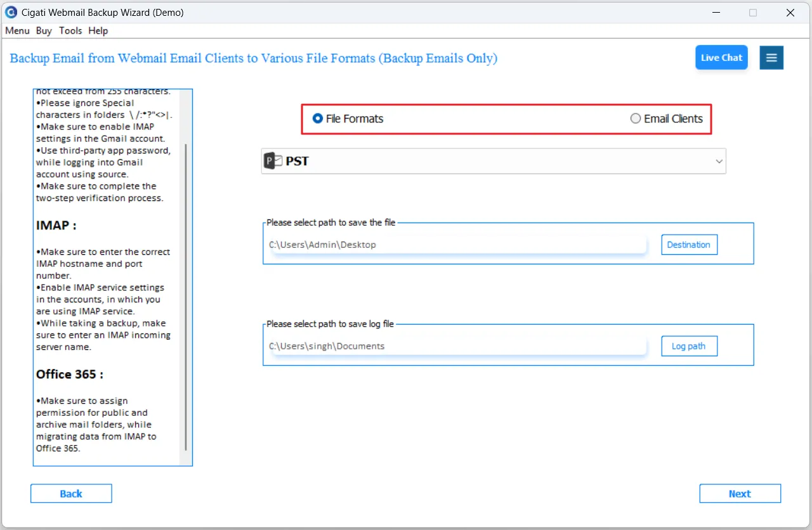Click the Back button
Viewport: 812px width, 530px height.
71,494
